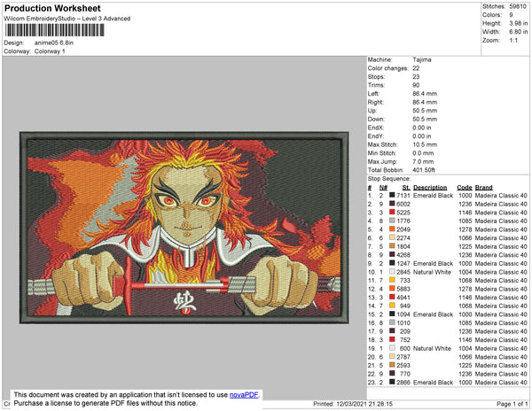Viewport: 532px width, 411px height.
Task: Select color swatch in stop row 1 (7131)
Action: pos(392,196)
